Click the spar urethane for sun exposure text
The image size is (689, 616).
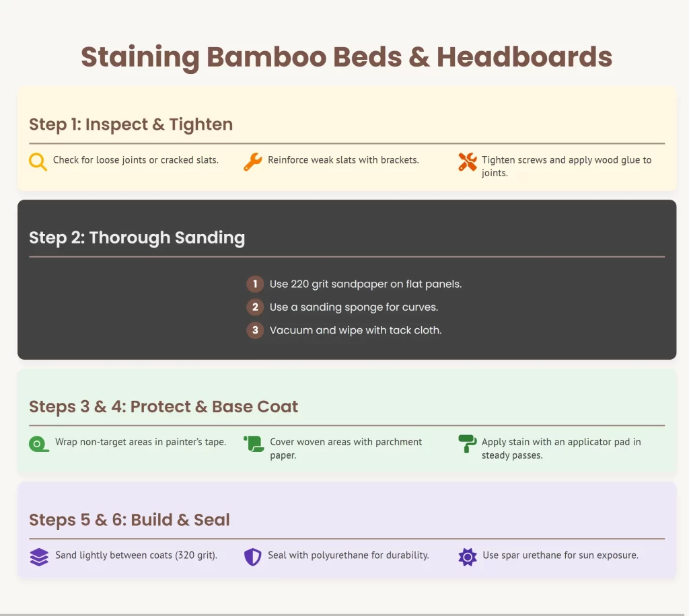pos(560,556)
